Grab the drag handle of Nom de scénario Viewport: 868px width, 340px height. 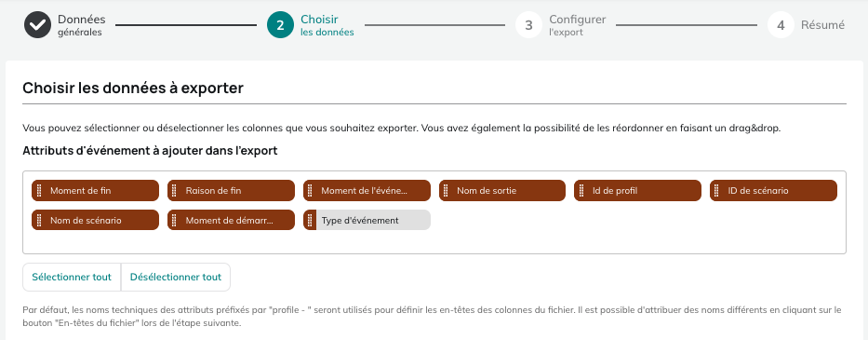[39, 220]
